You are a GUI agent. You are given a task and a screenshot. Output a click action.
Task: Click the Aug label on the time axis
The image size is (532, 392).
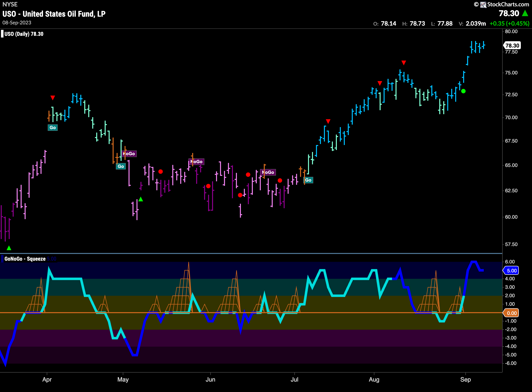(x=374, y=380)
